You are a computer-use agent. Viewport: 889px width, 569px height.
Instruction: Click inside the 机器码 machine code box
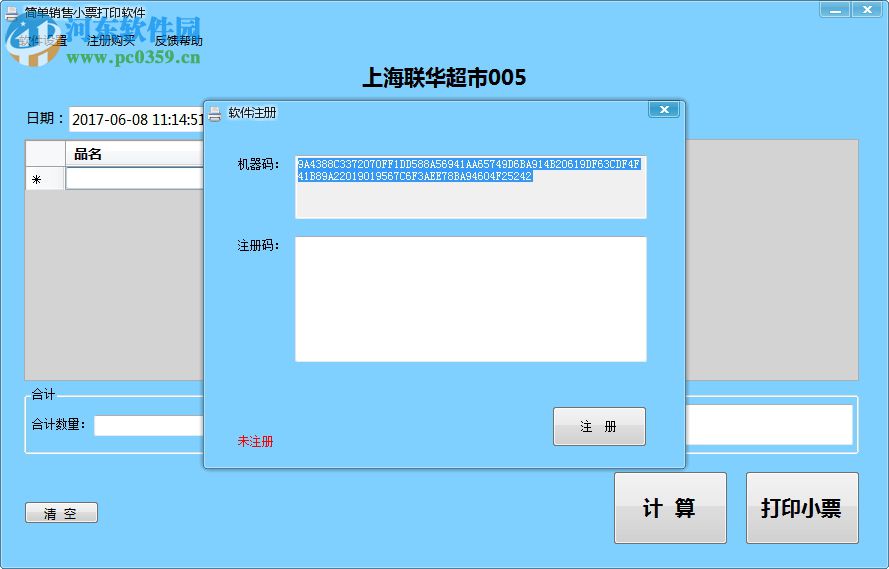[471, 187]
